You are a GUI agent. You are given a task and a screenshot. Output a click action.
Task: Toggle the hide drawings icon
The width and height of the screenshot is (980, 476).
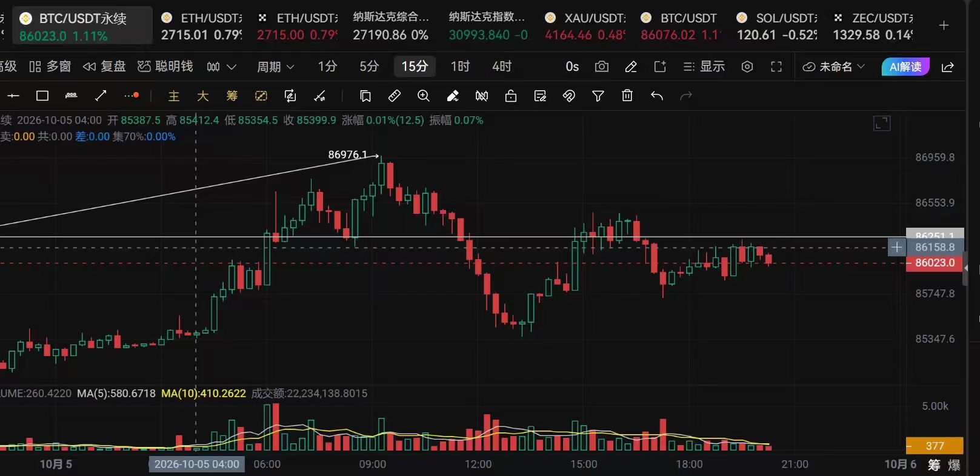point(482,96)
